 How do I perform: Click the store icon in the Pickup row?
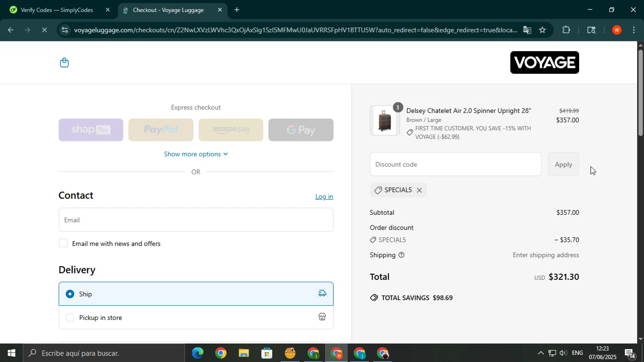click(322, 317)
